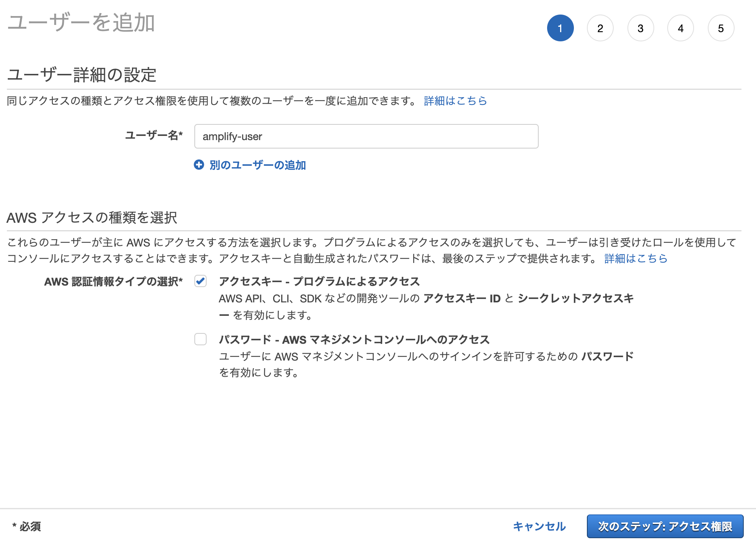The image size is (756, 542).
Task: Click step 4 circle in the progress indicator
Action: (681, 28)
